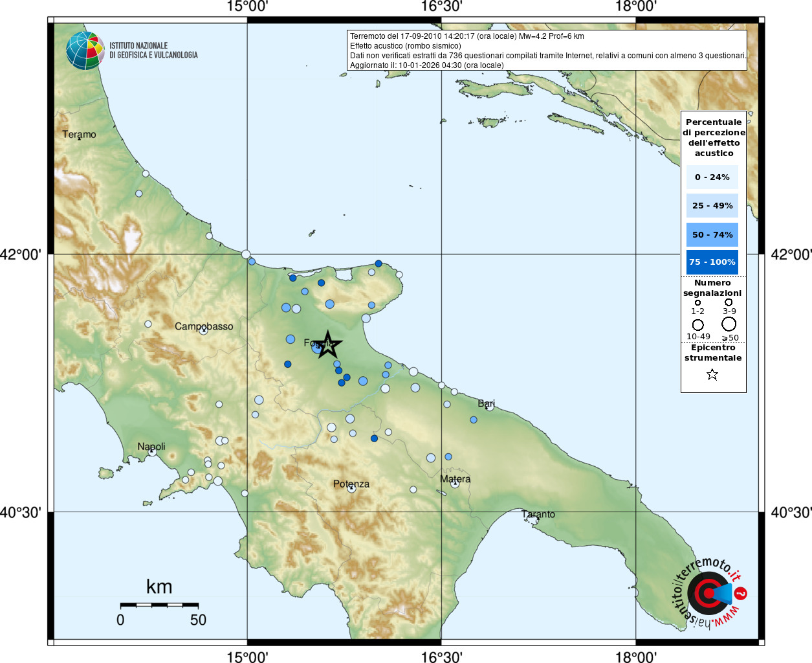This screenshot has width=812, height=663.
Task: Click the 3-9 reports circle in legend
Action: click(729, 302)
